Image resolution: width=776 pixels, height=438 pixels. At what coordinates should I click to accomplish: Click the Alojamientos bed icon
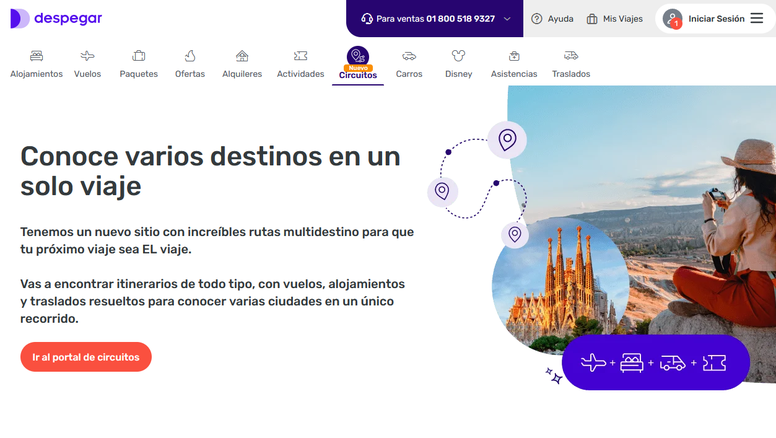(36, 55)
